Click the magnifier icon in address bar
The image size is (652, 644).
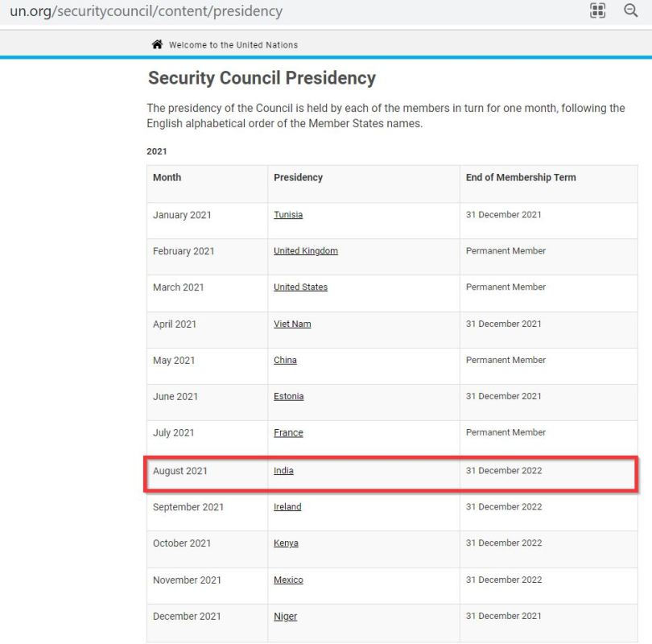coord(630,11)
